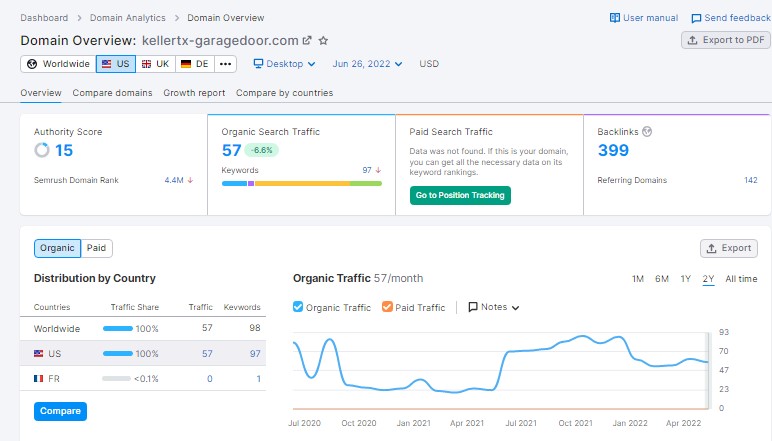Open the Desktop device dropdown
Screen dimensions: 772x441
[x=284, y=64]
